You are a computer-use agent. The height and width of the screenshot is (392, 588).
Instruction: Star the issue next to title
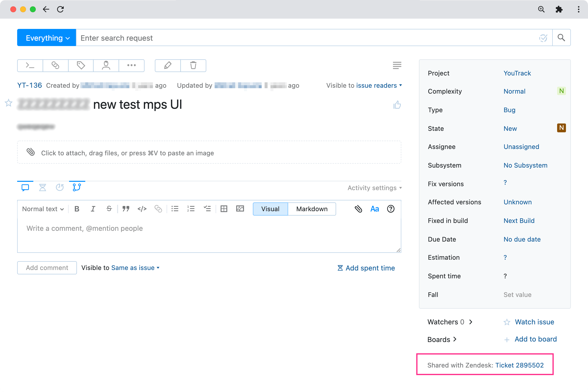tap(9, 103)
